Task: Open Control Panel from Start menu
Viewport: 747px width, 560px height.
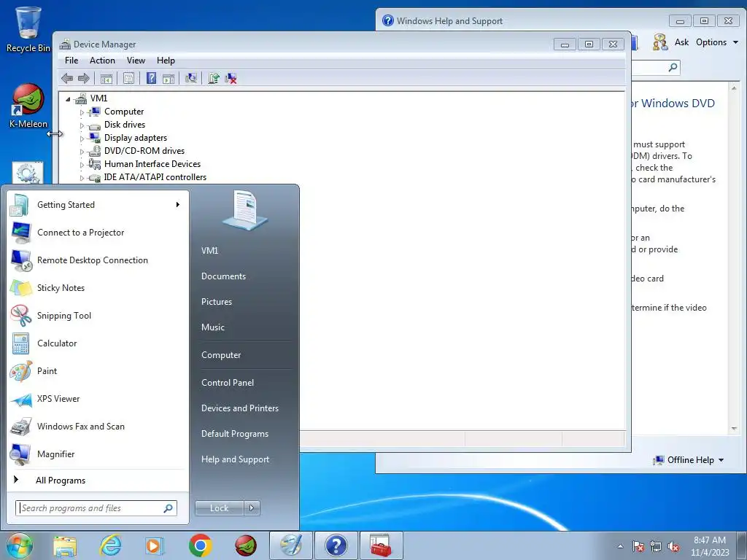Action: point(228,383)
